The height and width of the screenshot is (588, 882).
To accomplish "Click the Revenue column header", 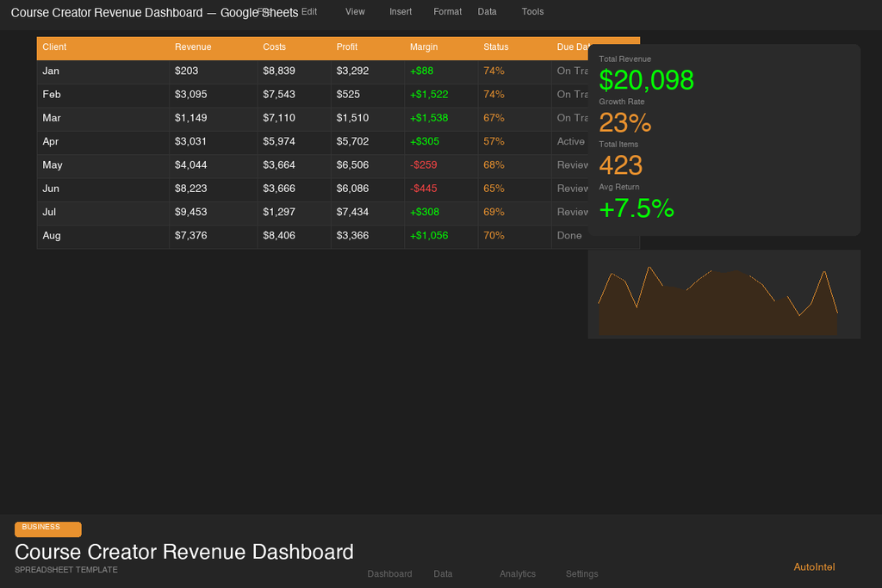I will pos(214,47).
